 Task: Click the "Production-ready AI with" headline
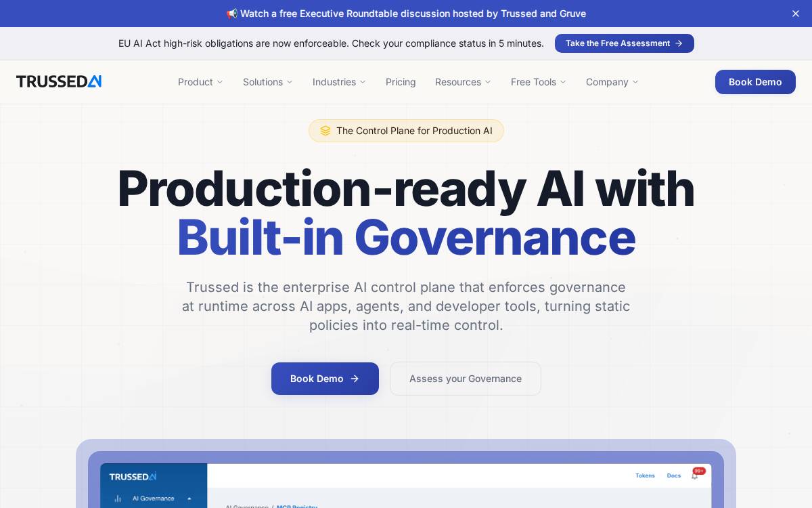(406, 188)
